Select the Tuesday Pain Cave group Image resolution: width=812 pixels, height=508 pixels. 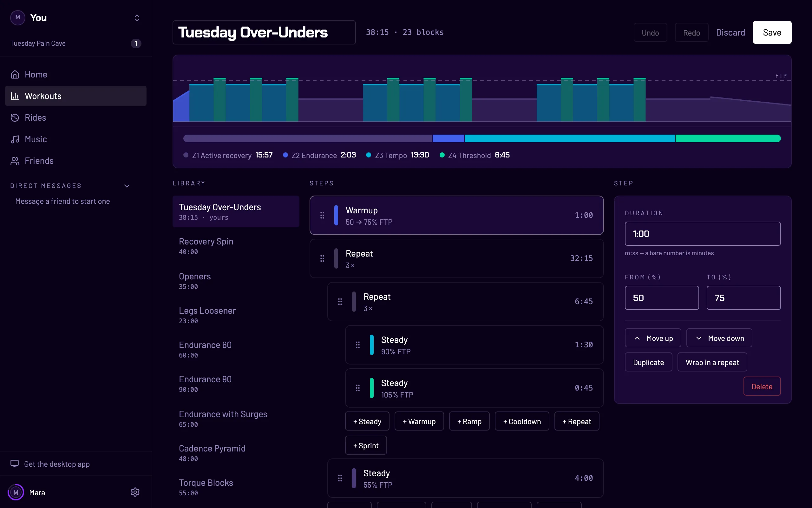(76, 43)
